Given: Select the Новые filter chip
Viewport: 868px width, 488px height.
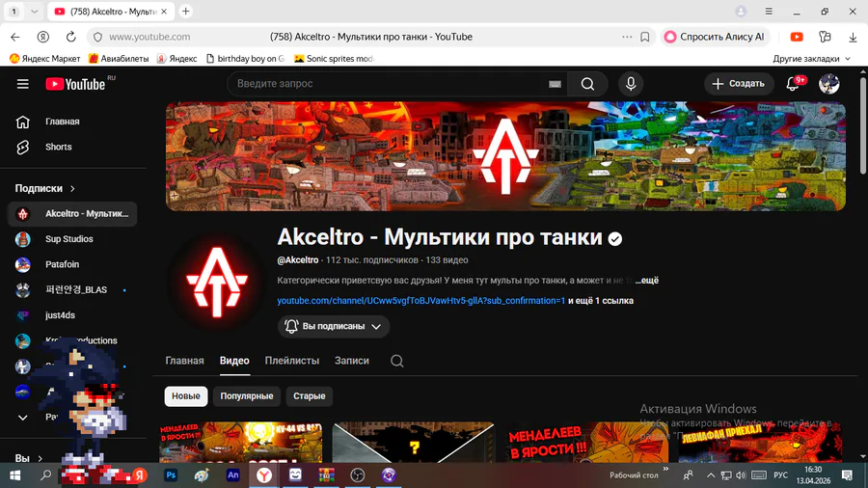Looking at the screenshot, I should pyautogui.click(x=186, y=396).
